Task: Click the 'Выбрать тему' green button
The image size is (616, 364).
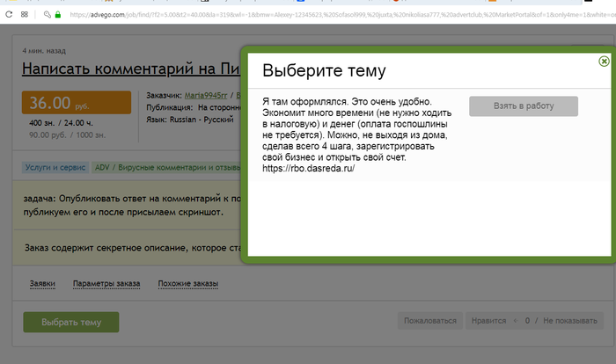Action: coord(71,322)
